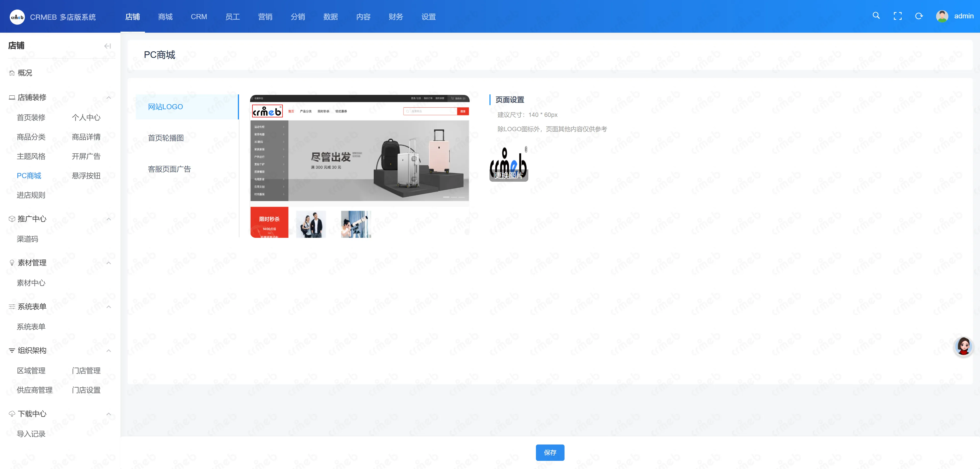The height and width of the screenshot is (469, 980).
Task: Open 主题风格 in sidebar
Action: coord(31,156)
